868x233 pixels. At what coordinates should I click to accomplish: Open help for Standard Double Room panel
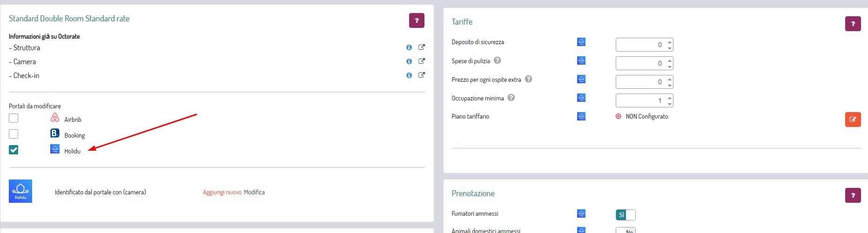click(417, 20)
